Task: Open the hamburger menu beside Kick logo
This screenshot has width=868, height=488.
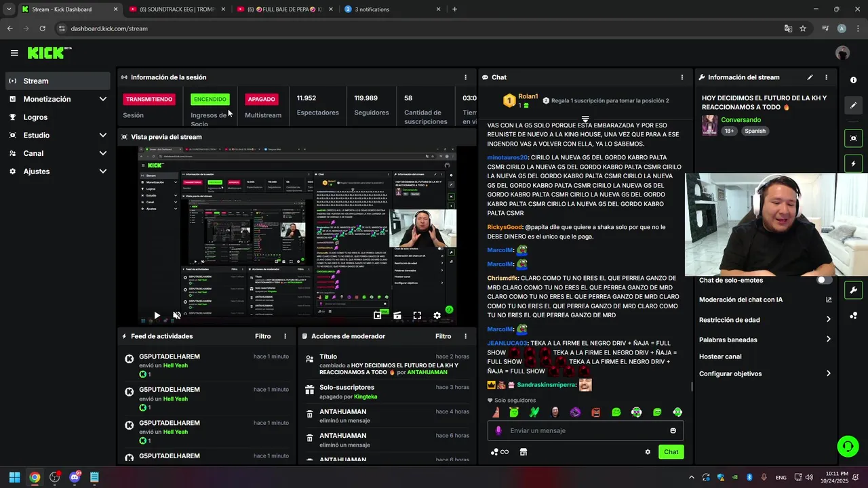Action: [14, 53]
